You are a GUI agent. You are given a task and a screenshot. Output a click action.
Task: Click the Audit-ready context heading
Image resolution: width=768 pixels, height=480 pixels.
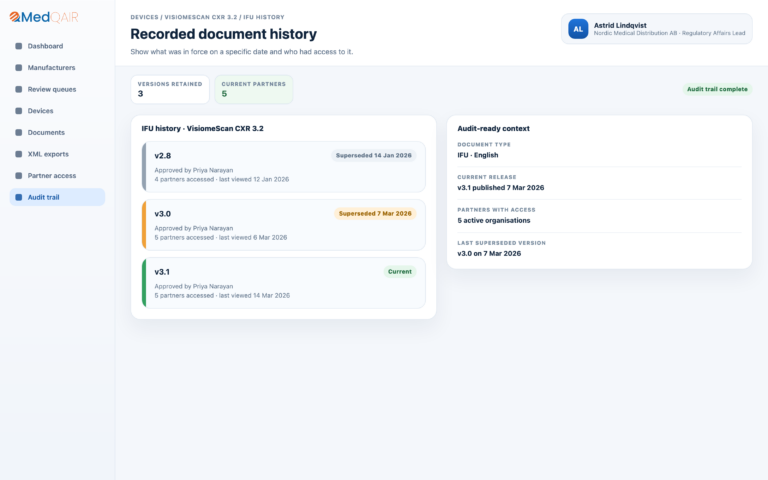click(493, 128)
